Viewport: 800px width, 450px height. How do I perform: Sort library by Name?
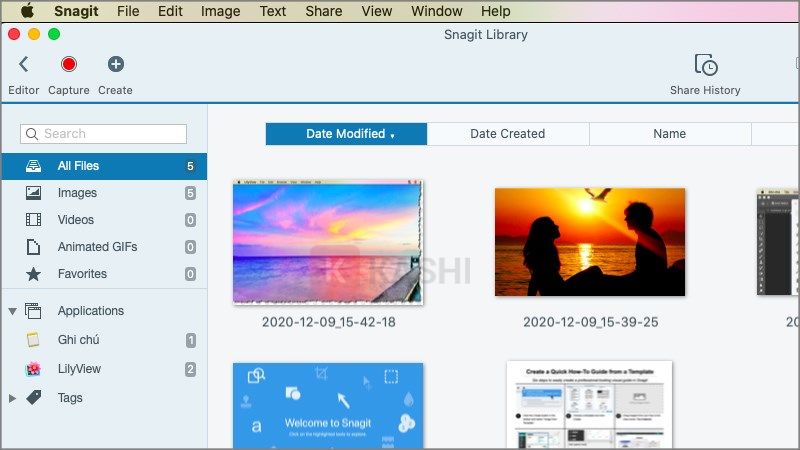670,134
